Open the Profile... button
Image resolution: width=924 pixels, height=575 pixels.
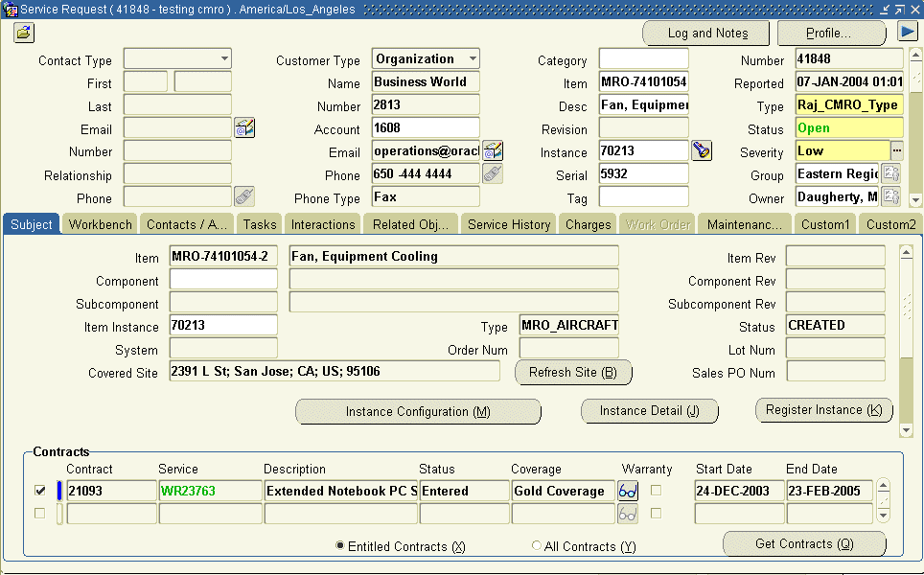click(x=831, y=33)
